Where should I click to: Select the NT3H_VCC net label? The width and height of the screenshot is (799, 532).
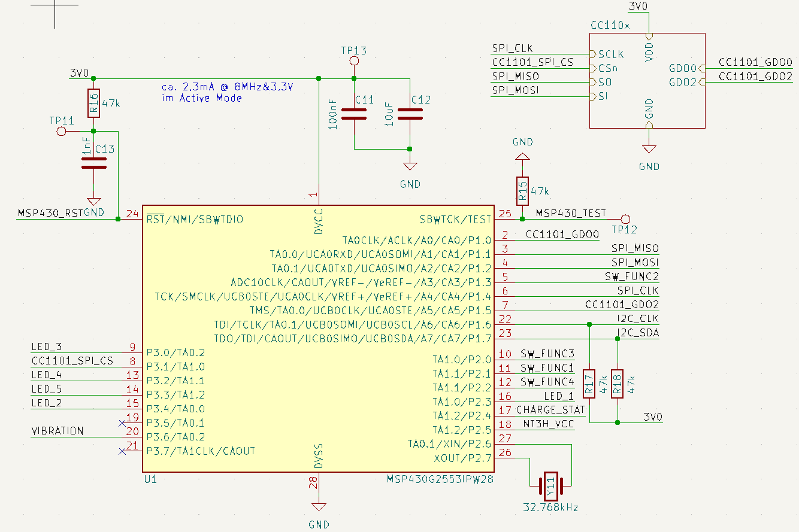tap(547, 424)
